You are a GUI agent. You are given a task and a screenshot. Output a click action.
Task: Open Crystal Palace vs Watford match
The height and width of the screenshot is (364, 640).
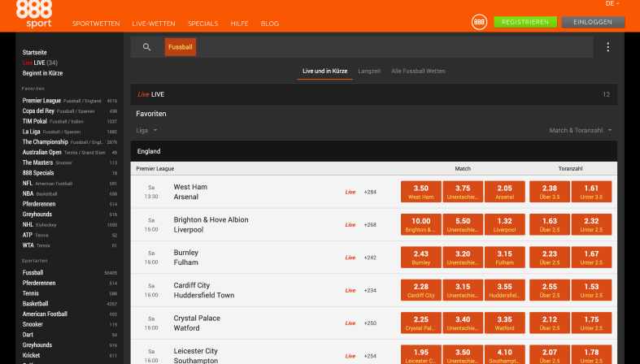click(197, 323)
